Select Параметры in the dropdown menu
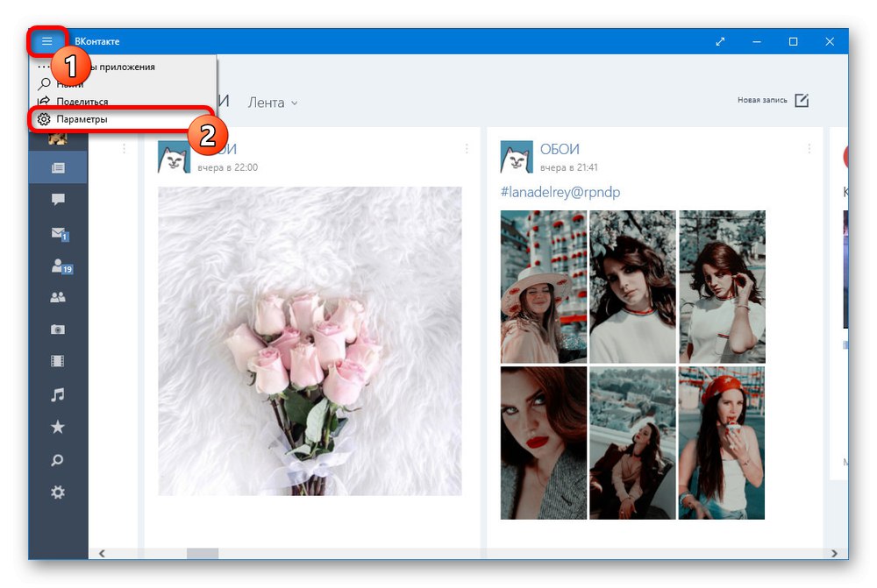Image resolution: width=877 pixels, height=588 pixels. (x=122, y=119)
